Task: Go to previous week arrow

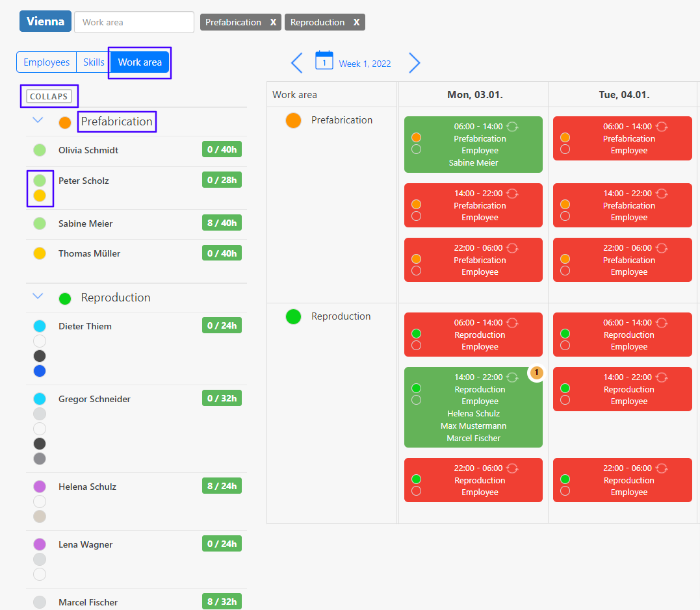Action: point(297,63)
